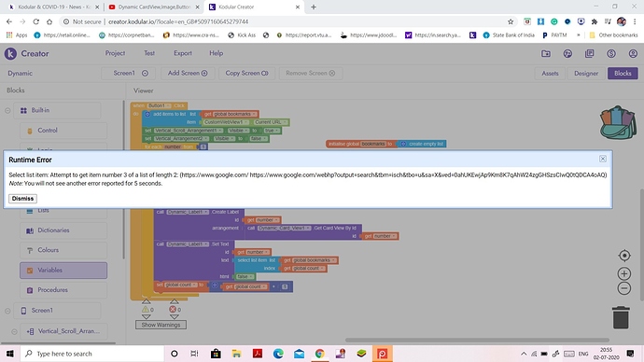Click the recenter workspace target icon
The image size is (644, 362).
click(624, 256)
